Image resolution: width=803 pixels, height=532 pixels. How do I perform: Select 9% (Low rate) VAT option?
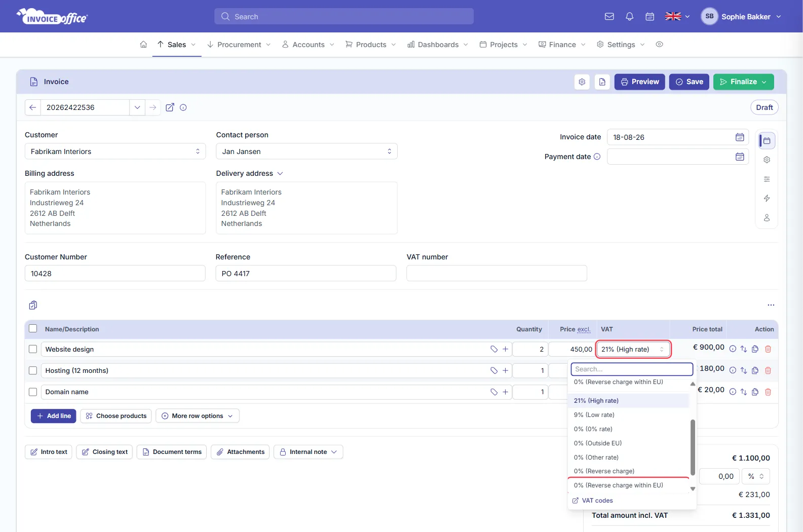[x=629, y=415]
